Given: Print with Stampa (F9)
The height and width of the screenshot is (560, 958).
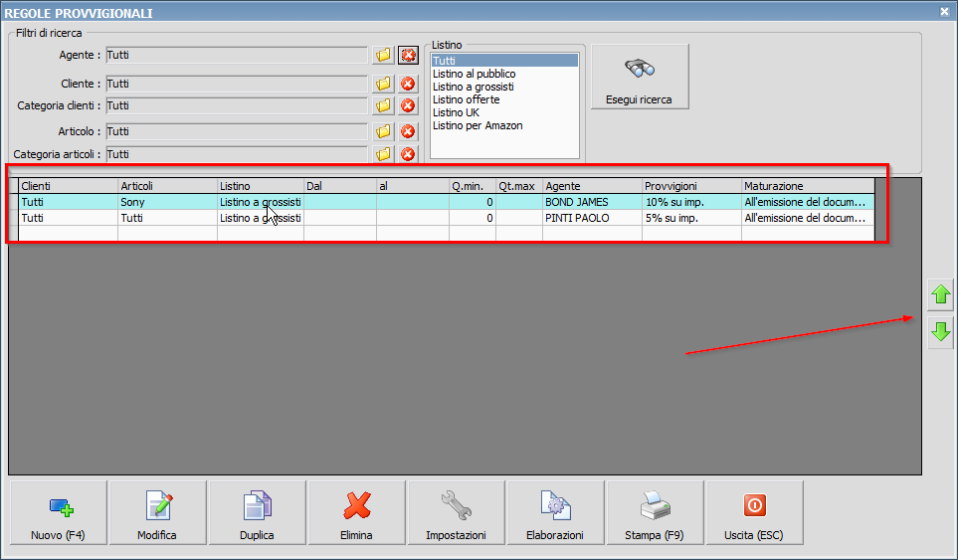Looking at the screenshot, I should (655, 512).
